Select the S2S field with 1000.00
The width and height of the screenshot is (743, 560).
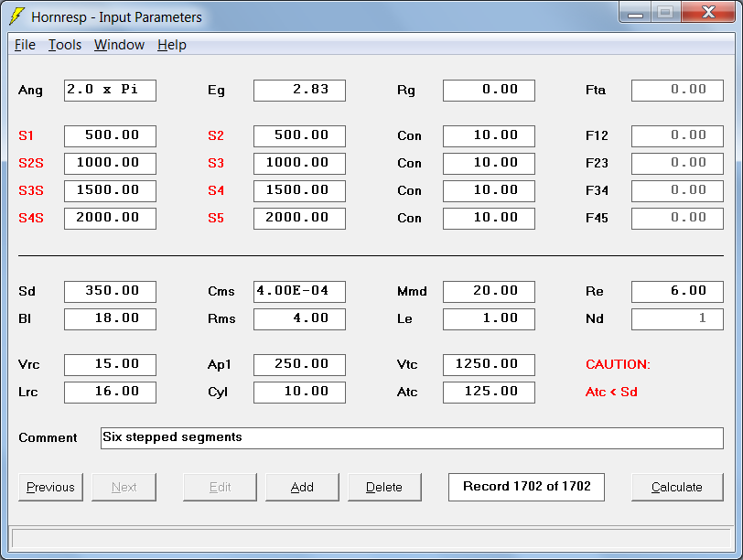pyautogui.click(x=110, y=164)
